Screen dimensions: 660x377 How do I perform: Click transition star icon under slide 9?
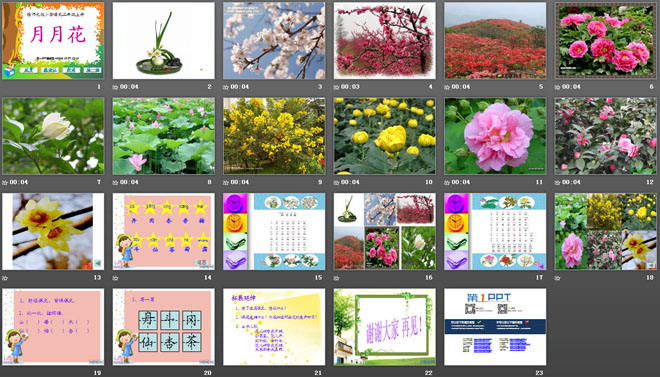point(226,183)
